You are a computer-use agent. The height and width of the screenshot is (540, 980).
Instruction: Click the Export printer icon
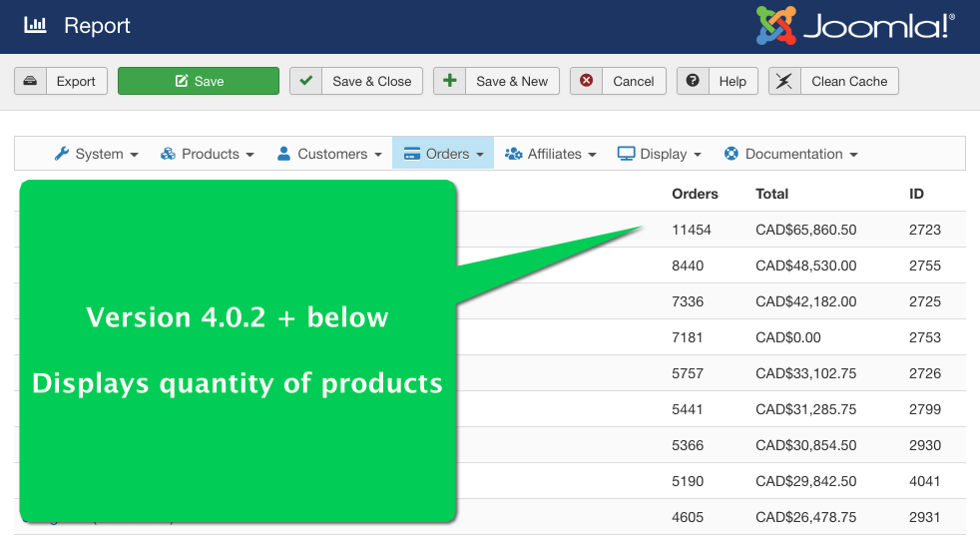(30, 81)
